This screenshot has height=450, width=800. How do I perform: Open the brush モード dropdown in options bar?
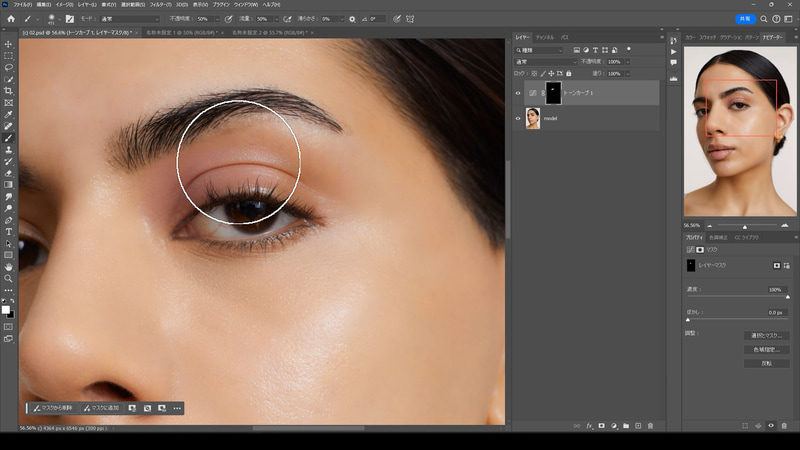pos(131,19)
